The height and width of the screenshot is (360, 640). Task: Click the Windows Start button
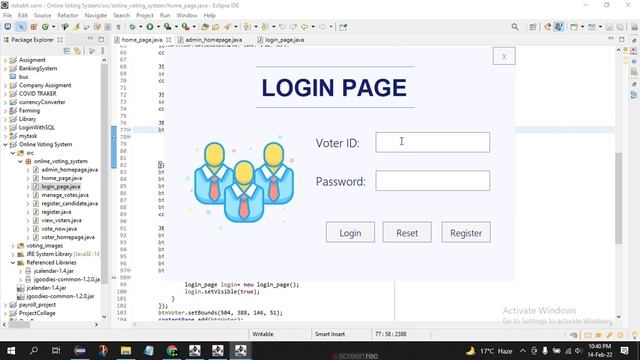click(11, 350)
